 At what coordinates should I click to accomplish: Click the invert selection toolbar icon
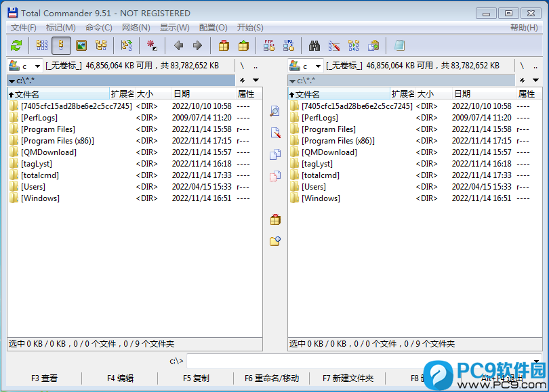click(126, 45)
